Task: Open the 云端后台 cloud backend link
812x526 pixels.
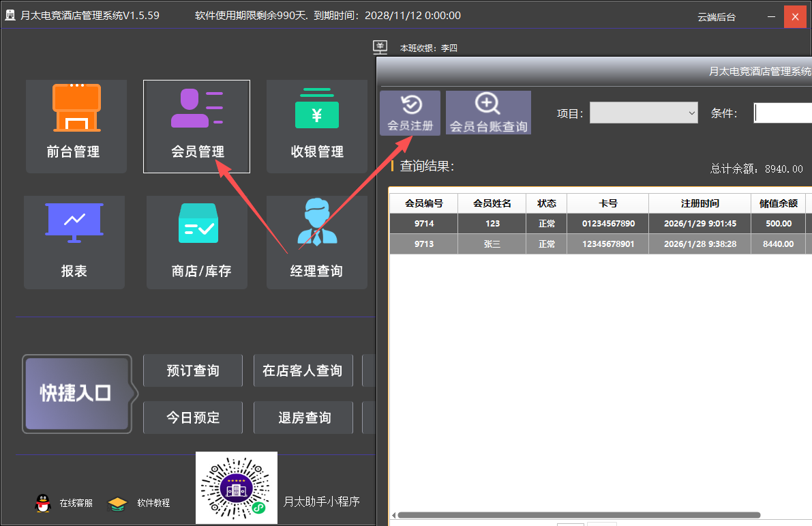Action: pyautogui.click(x=717, y=17)
